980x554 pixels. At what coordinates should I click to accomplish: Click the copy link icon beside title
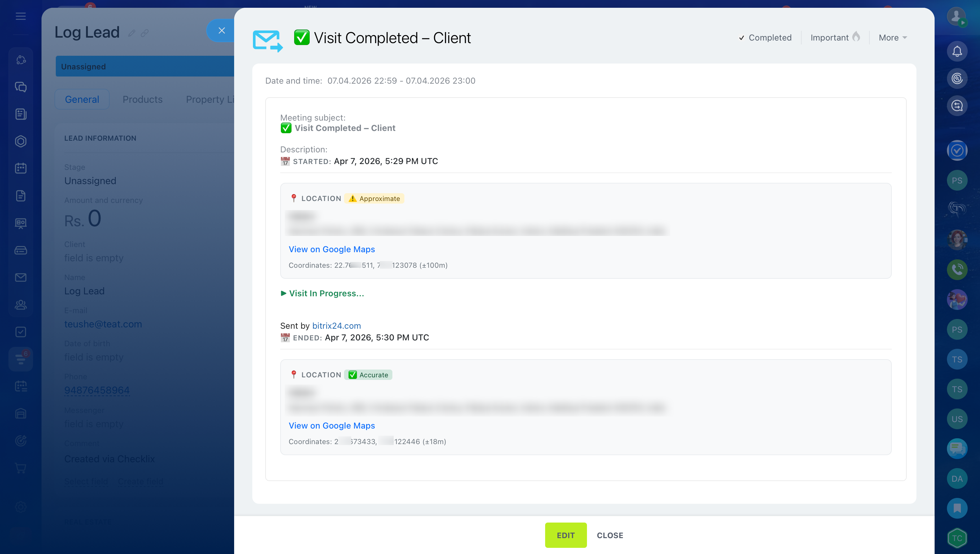145,33
